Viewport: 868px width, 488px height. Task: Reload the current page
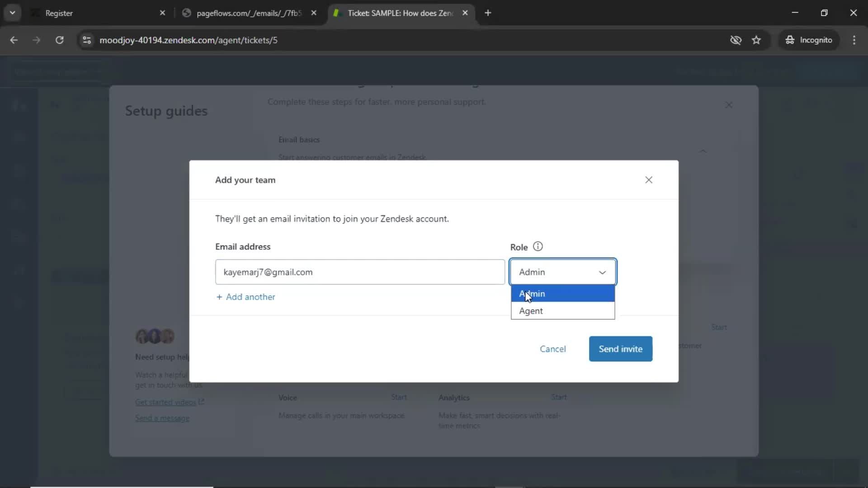click(x=59, y=40)
